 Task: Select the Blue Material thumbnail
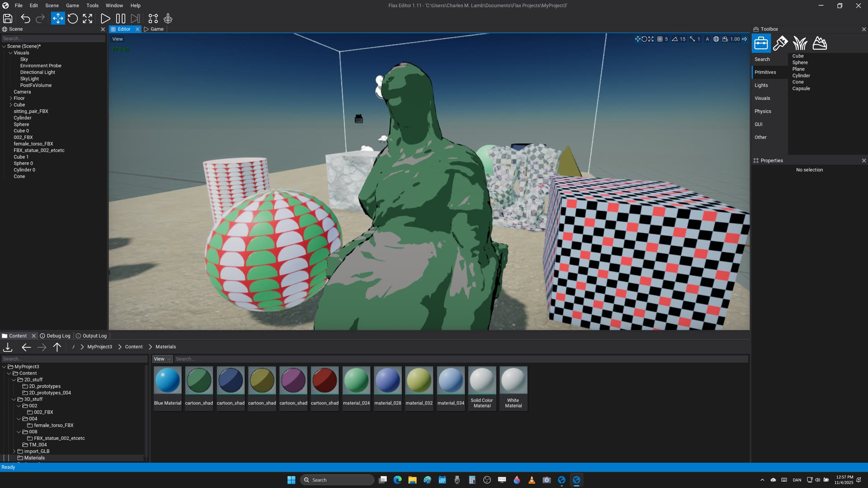click(x=168, y=380)
